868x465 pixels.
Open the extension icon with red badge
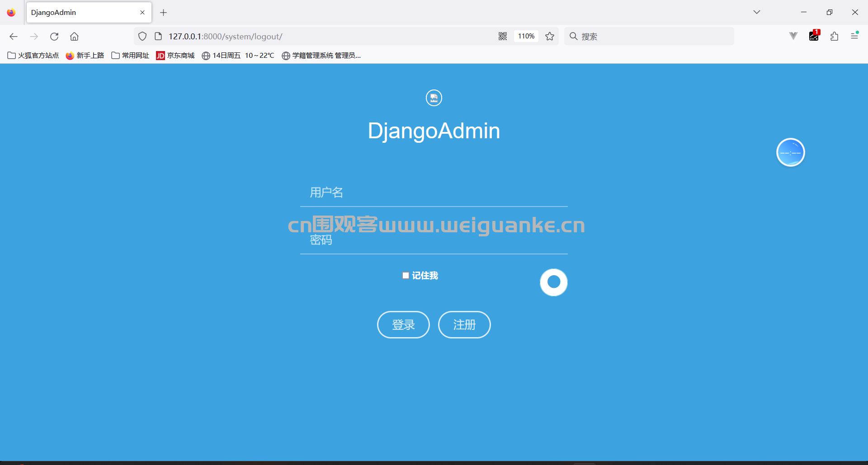tap(814, 36)
